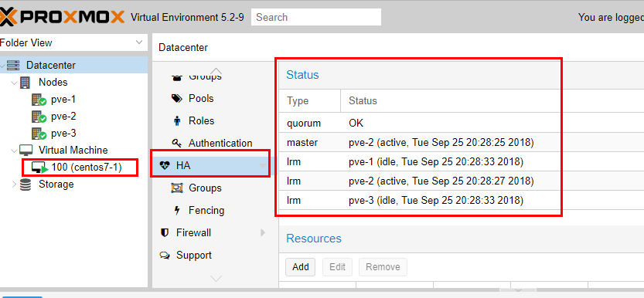
Task: Click the Firewall shield icon
Action: (164, 233)
